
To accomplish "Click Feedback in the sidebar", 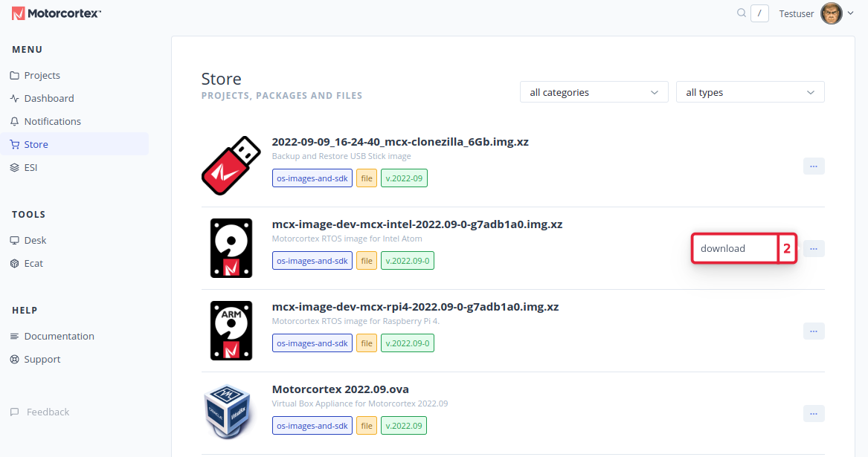I will 48,412.
